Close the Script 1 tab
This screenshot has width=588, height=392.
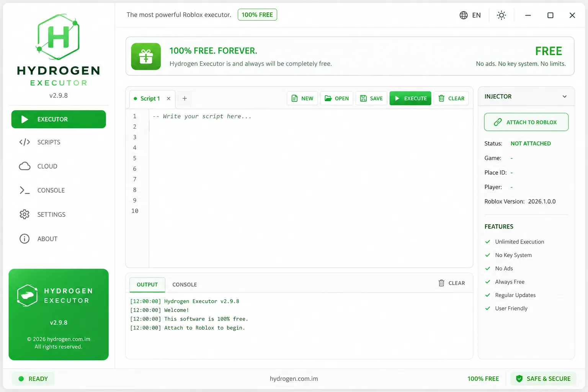tap(168, 98)
